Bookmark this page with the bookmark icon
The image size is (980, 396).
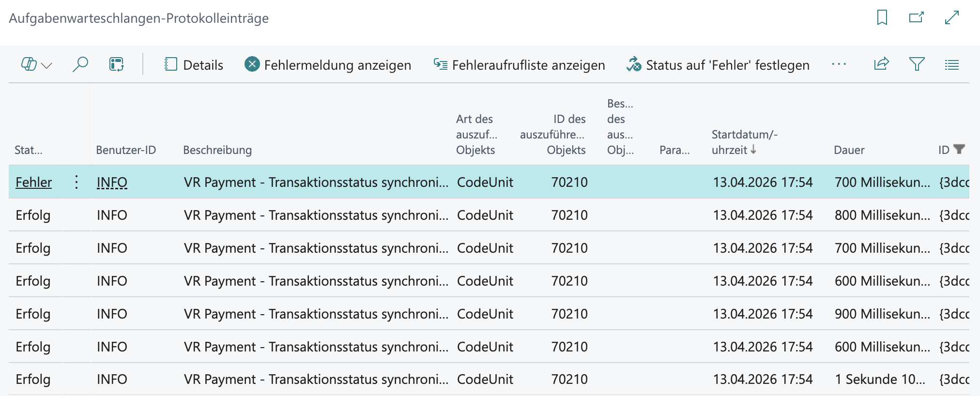coord(882,18)
